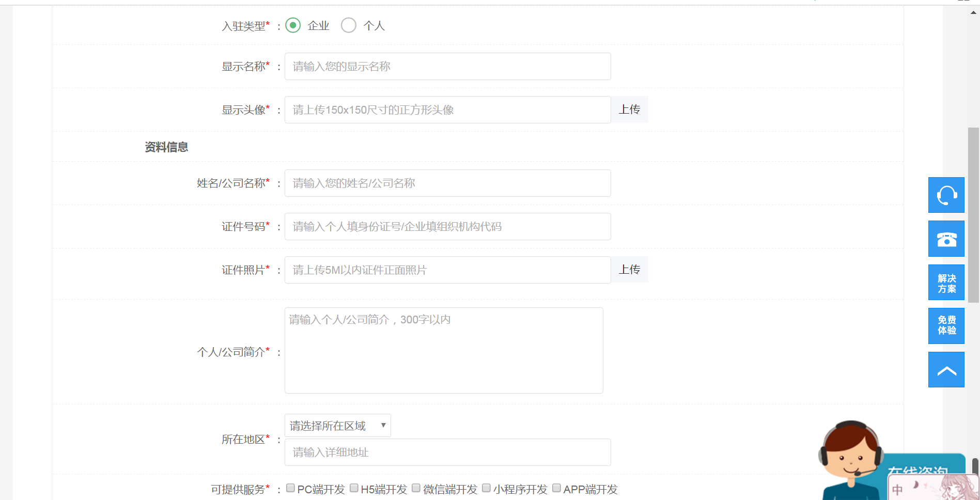Open the 解决方案 sidebar button
Image resolution: width=980 pixels, height=500 pixels.
click(946, 283)
